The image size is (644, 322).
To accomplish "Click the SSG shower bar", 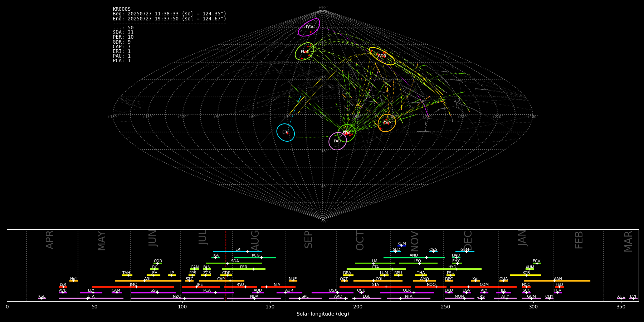I will [153, 292].
